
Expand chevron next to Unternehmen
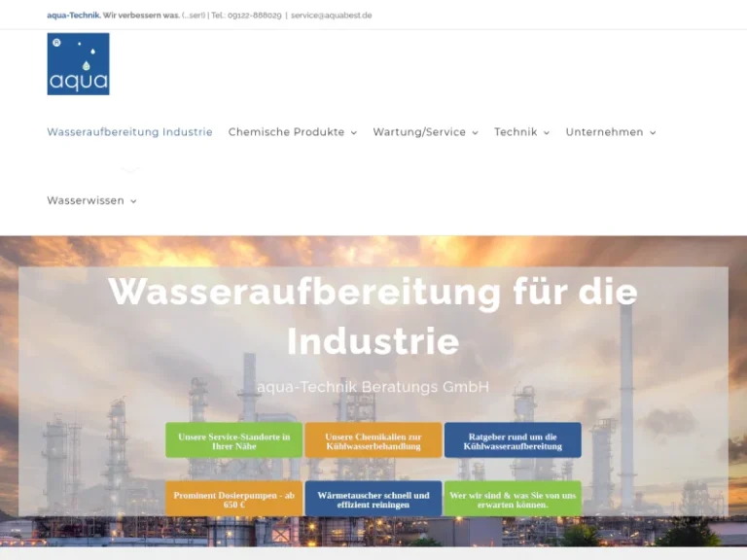[653, 133]
